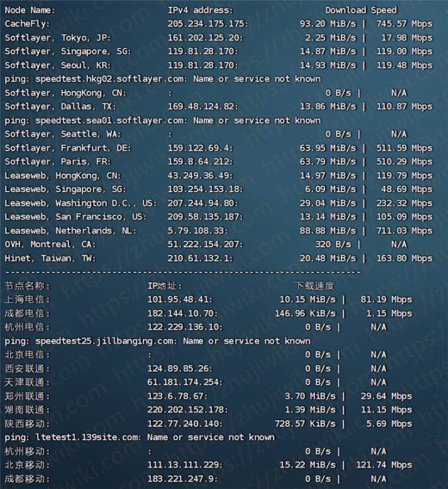
Task: Click IP address 205.234.175.175
Action: [208, 24]
